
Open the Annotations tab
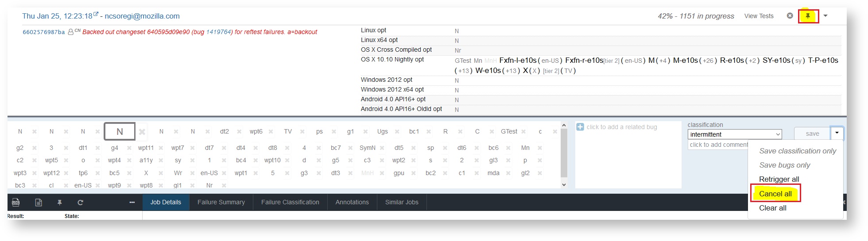(352, 203)
